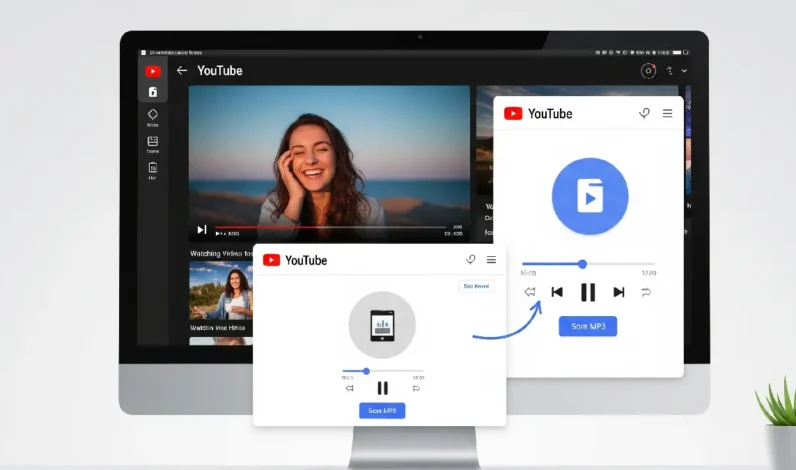796x470 pixels.
Task: Click the small app icon at the menu bar's left end
Action: click(144, 52)
